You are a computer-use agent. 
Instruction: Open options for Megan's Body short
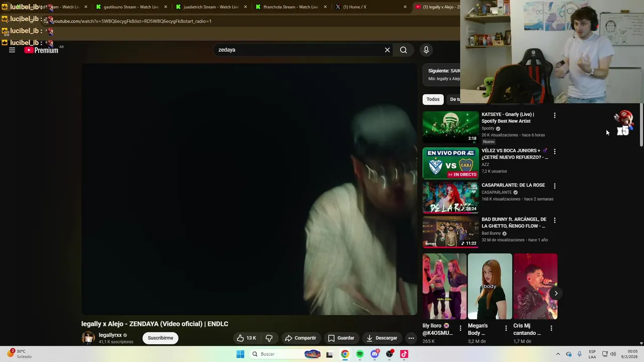coord(506,328)
